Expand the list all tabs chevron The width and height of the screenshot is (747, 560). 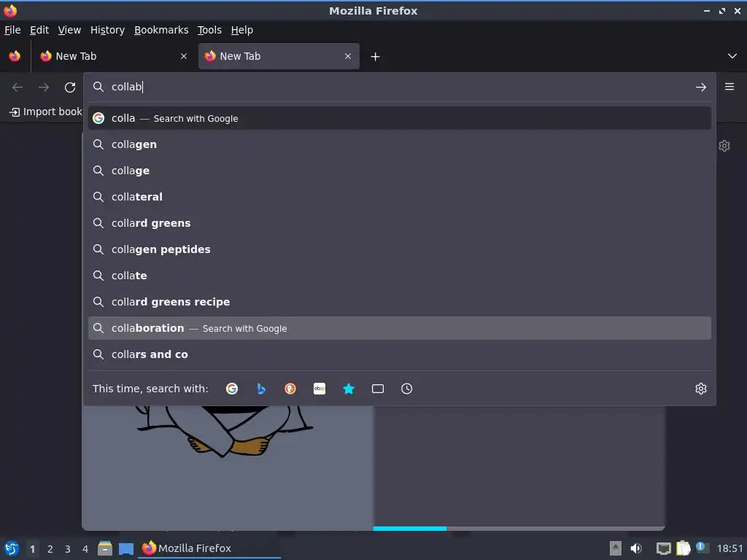click(732, 56)
